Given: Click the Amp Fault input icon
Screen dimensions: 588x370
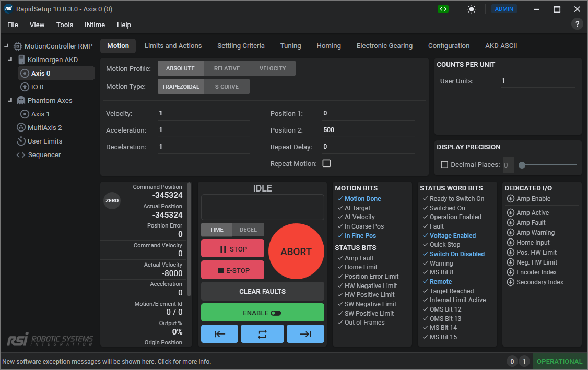Looking at the screenshot, I should click(x=510, y=223).
